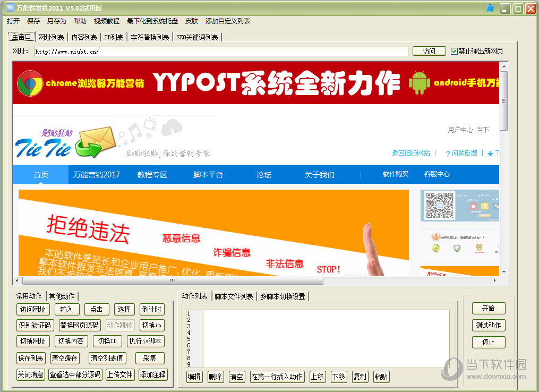Switch to the 网址列表 tab
Image resolution: width=539 pixels, height=392 pixels.
pos(51,37)
